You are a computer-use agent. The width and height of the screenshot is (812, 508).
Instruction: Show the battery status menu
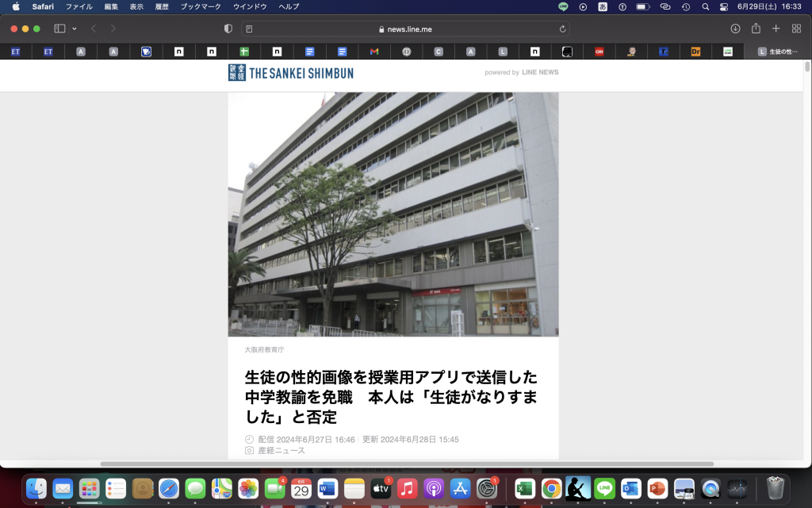point(642,6)
